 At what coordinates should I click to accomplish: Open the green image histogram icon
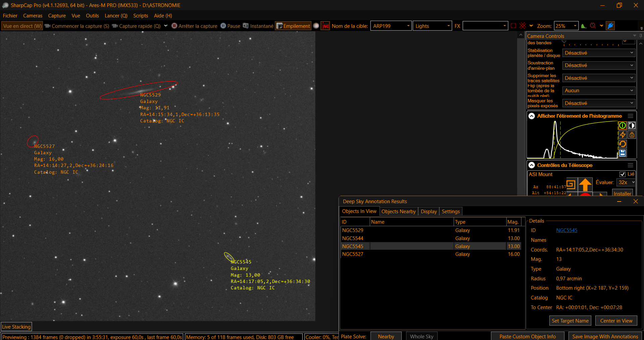[584, 26]
